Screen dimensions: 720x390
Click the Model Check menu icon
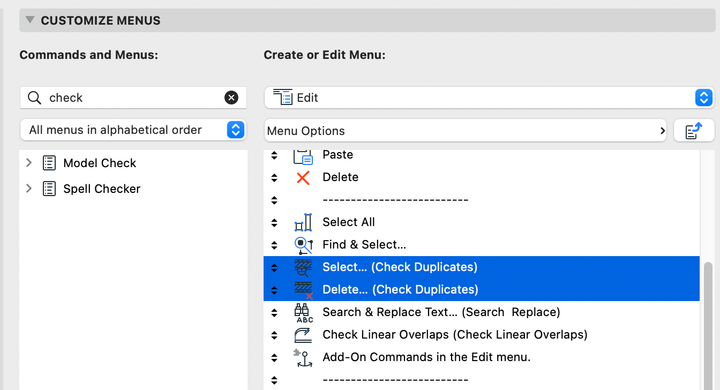coord(49,163)
